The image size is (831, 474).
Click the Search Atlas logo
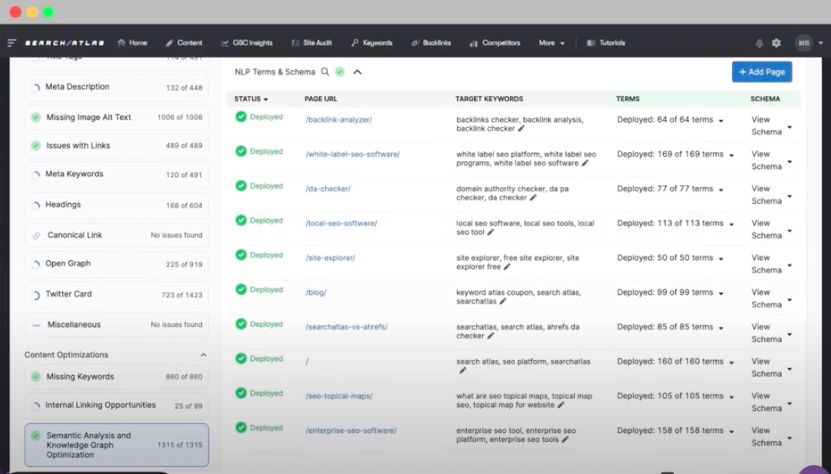pos(65,43)
